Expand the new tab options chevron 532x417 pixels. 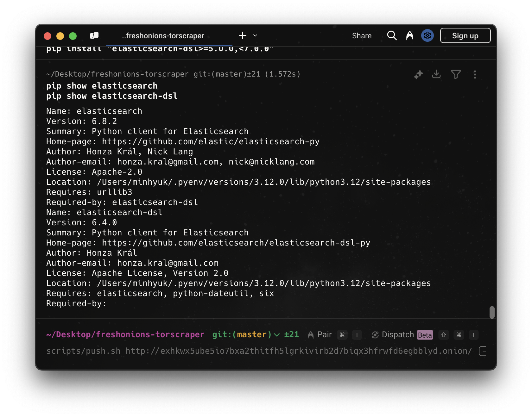255,36
